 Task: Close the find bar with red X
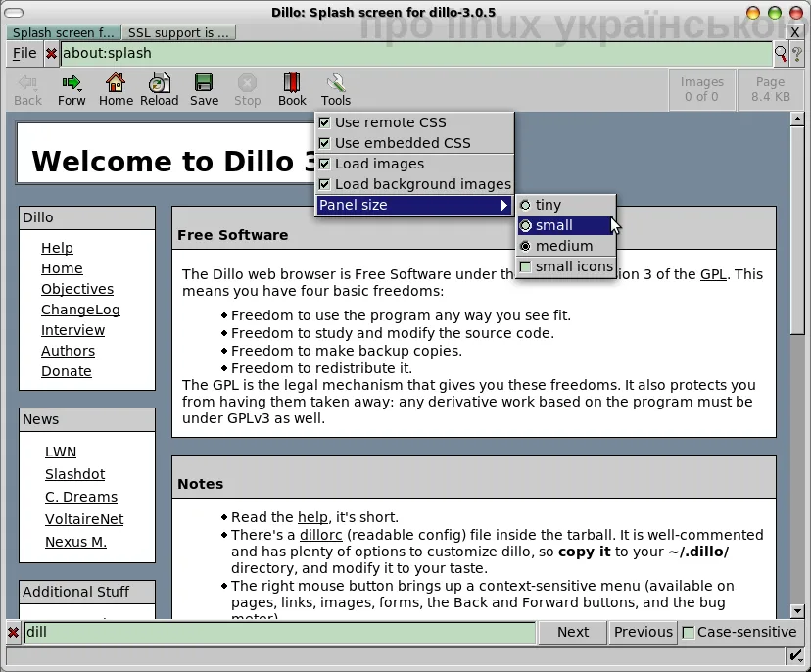point(13,632)
